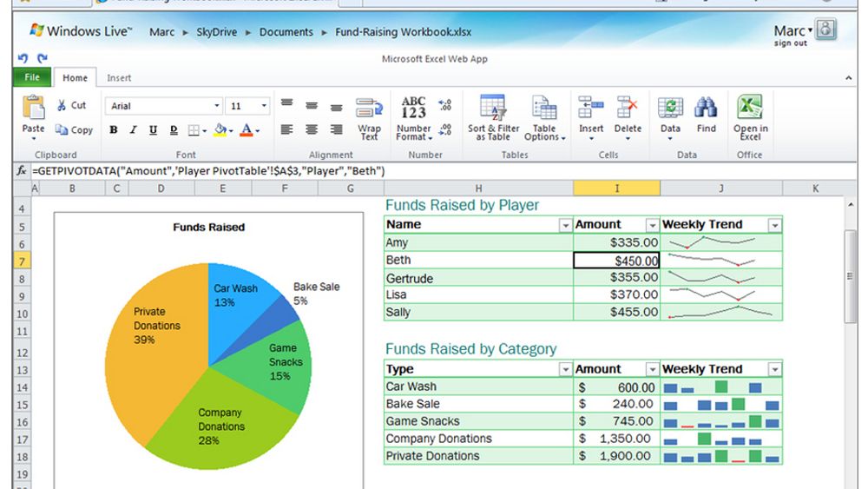868x489 pixels.
Task: Decrease decimal places
Action: coord(445,129)
